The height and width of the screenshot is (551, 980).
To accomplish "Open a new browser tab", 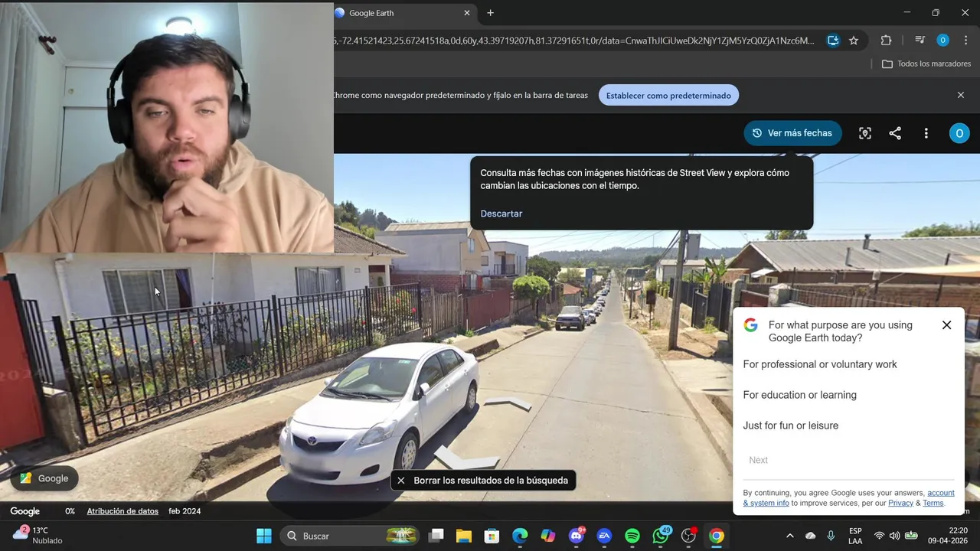I will tap(490, 13).
